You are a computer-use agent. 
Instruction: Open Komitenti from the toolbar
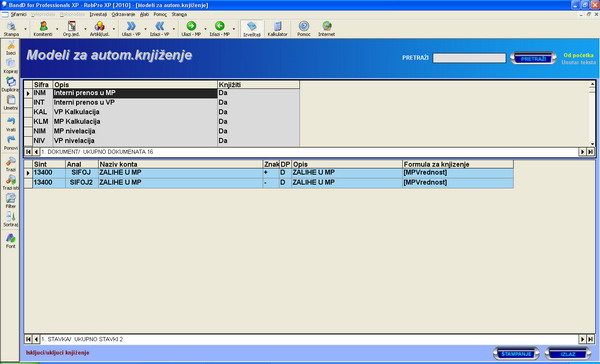click(x=43, y=29)
